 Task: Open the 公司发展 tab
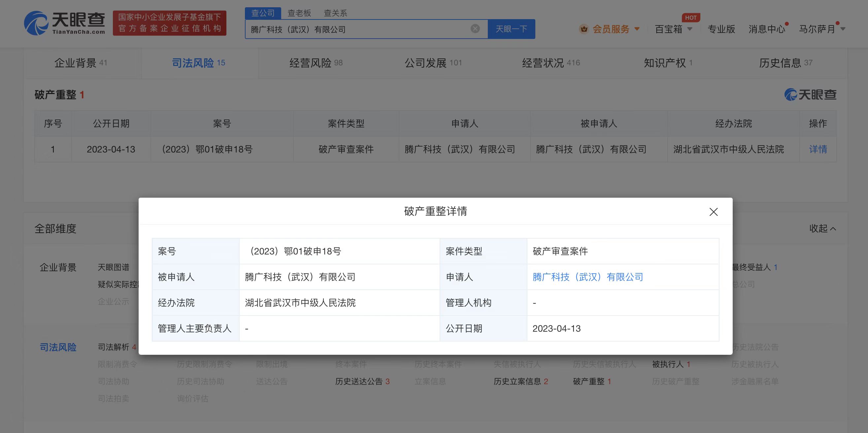tap(433, 63)
